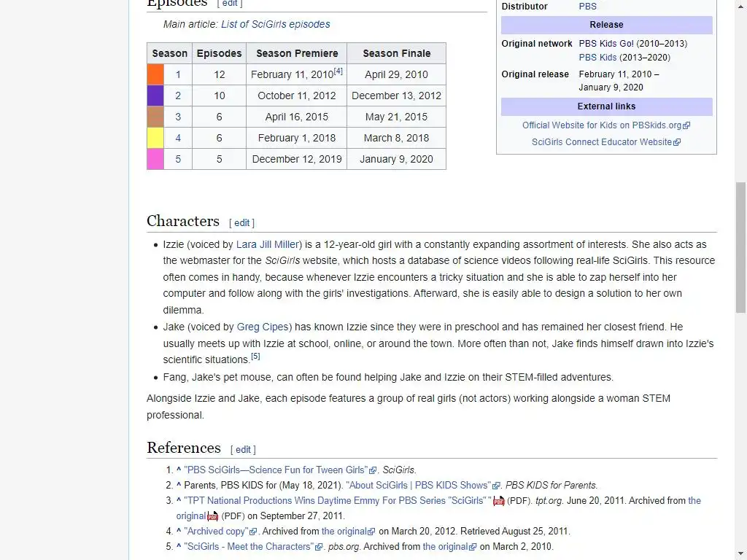Select the yellow Season 4 color cell
The height and width of the screenshot is (560, 747).
click(x=155, y=138)
